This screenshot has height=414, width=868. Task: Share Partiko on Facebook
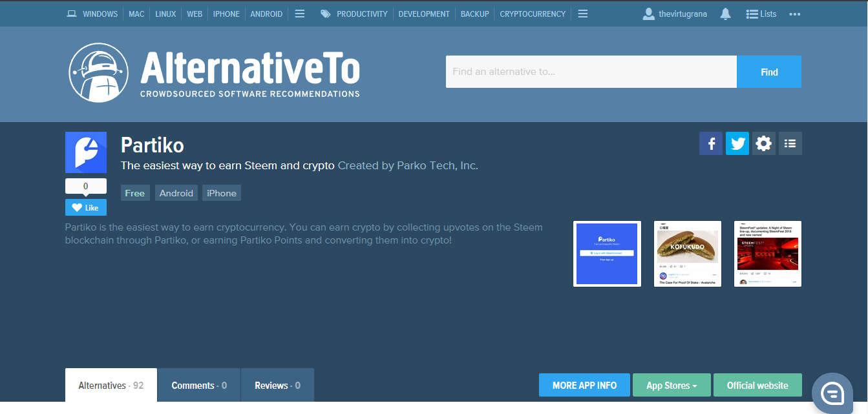pyautogui.click(x=711, y=143)
